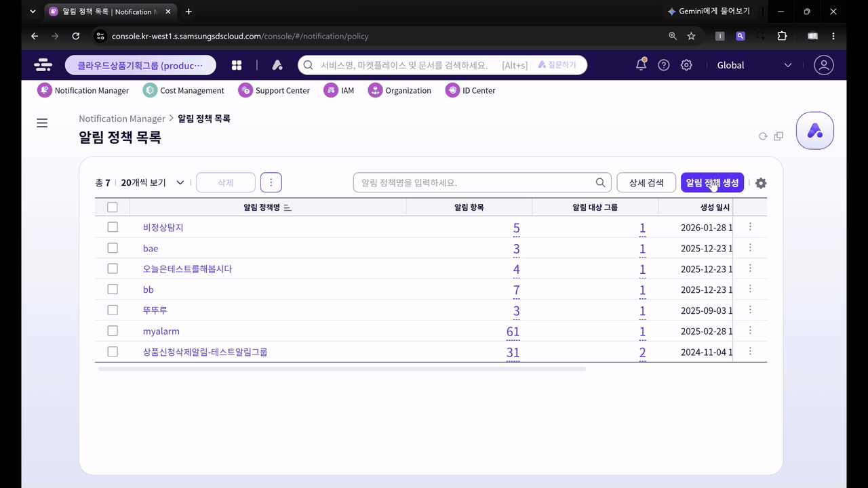Viewport: 868px width, 488px height.
Task: Check the box for bb row
Action: tap(113, 289)
